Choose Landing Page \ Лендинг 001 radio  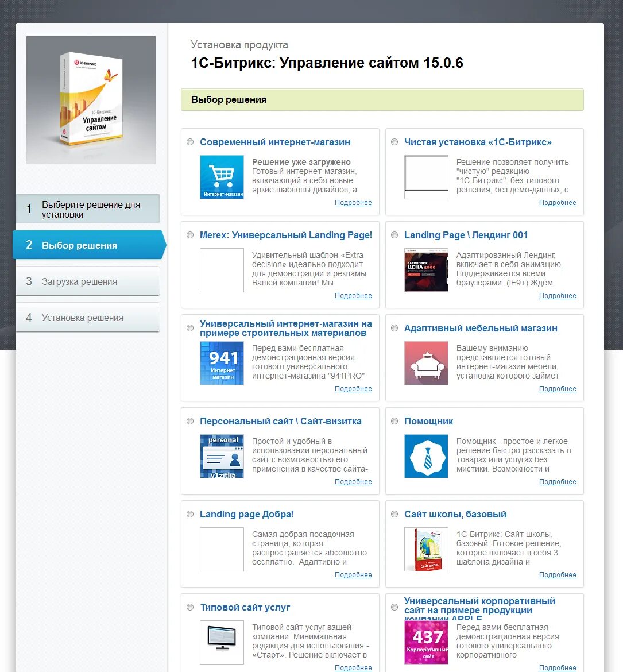coord(394,235)
